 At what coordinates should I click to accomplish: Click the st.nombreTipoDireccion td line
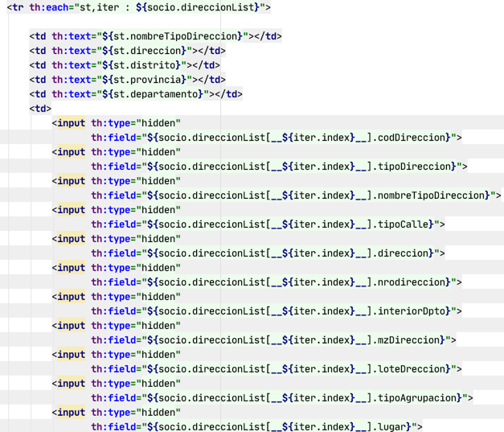click(156, 36)
